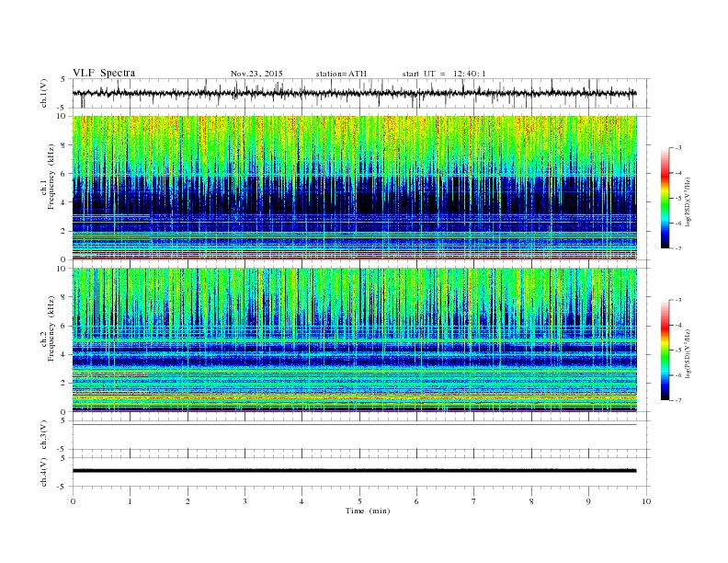Click time-axis tick label '0'
This screenshot has width=728, height=563.
(x=73, y=501)
